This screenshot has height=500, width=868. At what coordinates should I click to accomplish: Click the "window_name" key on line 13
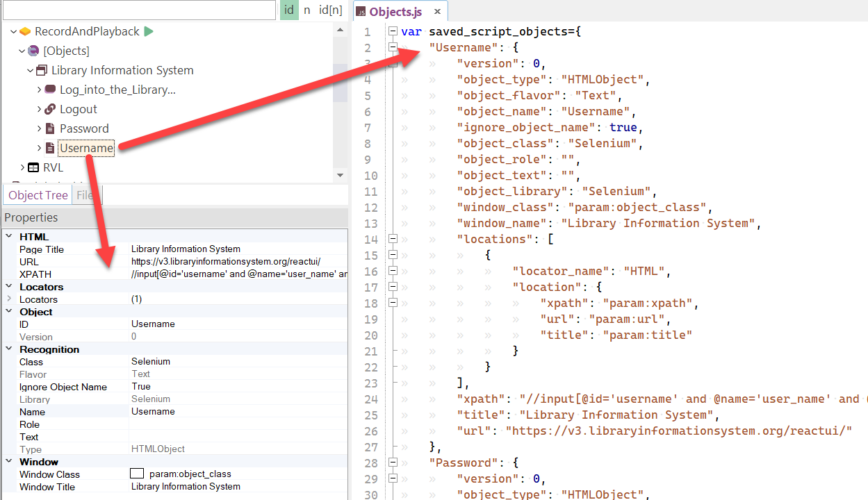coord(501,223)
